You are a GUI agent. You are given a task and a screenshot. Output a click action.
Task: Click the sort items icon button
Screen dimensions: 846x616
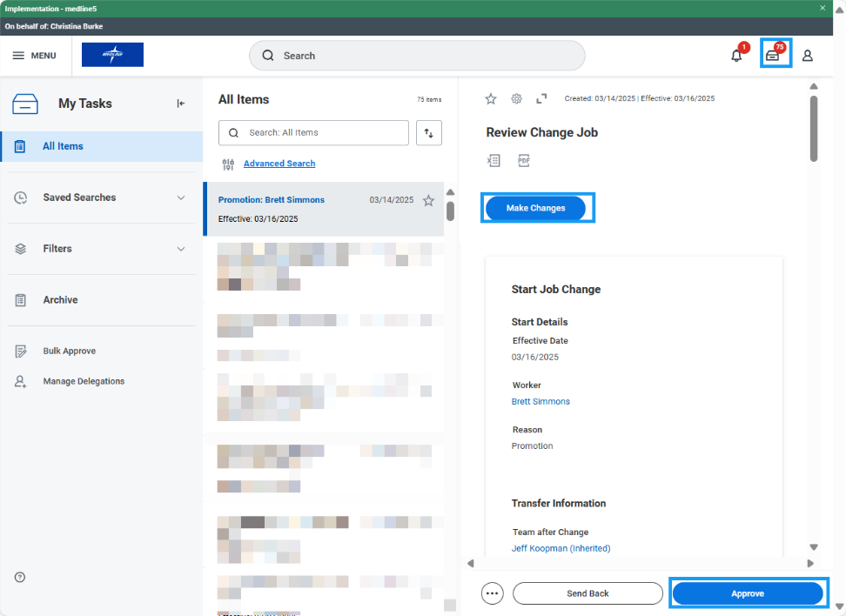pos(429,133)
